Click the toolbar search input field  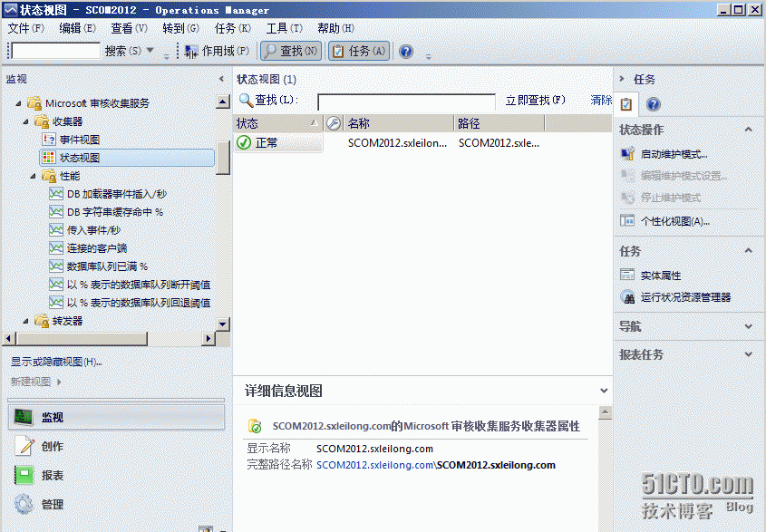[55, 51]
